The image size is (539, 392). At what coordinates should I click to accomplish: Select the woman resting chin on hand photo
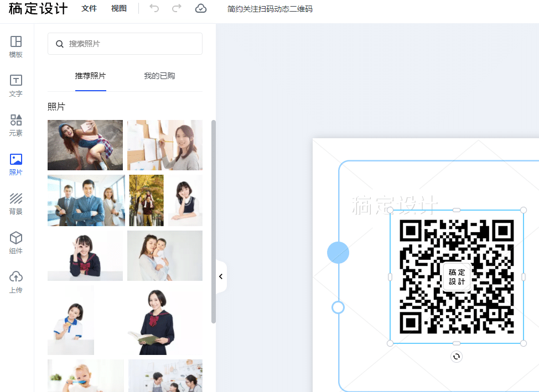(185, 200)
